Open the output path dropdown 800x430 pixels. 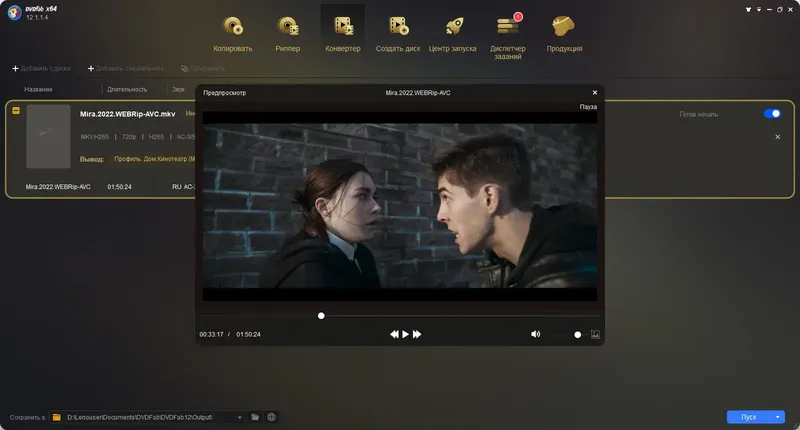[239, 417]
